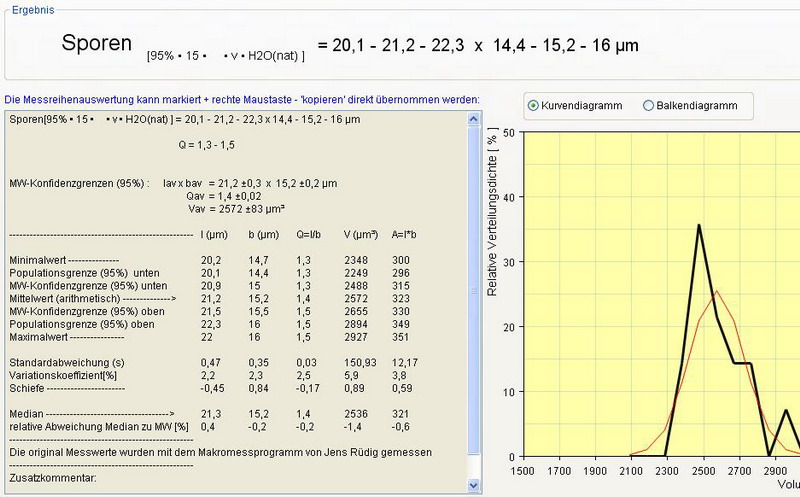Click the vertical scrollbar thumb in results panel

(474, 290)
